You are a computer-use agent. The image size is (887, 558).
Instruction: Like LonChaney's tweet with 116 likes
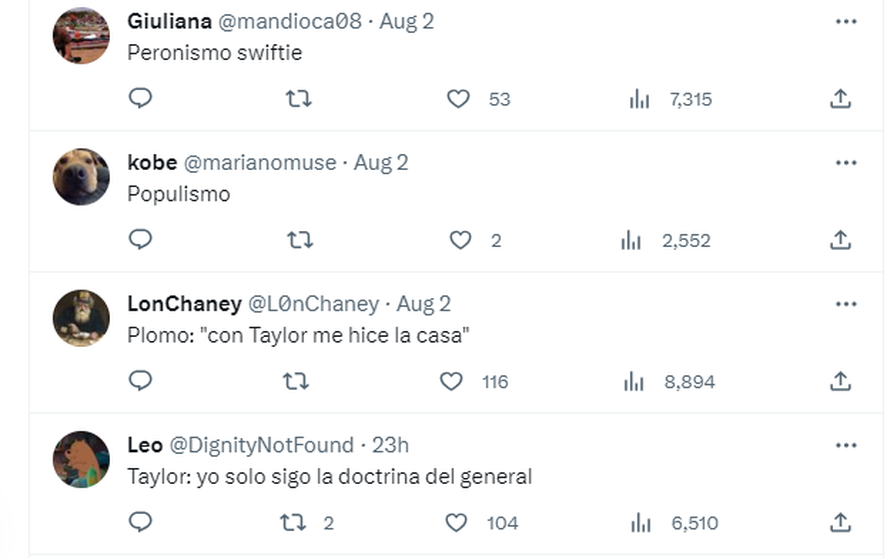pyautogui.click(x=452, y=381)
